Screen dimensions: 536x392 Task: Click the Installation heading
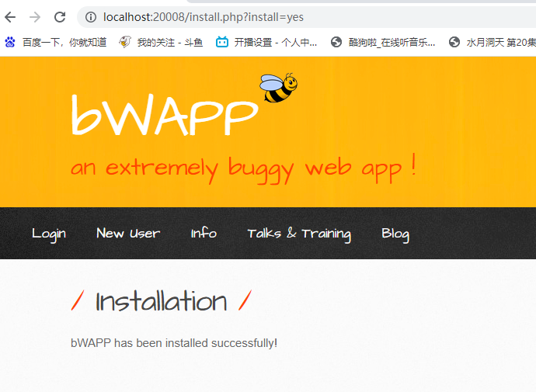tap(162, 301)
